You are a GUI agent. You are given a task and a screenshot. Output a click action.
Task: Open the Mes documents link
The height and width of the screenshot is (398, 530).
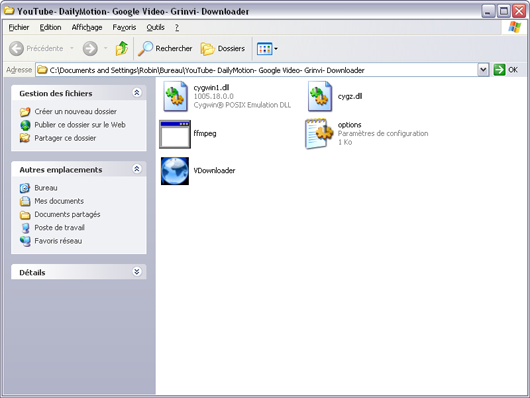coord(59,201)
